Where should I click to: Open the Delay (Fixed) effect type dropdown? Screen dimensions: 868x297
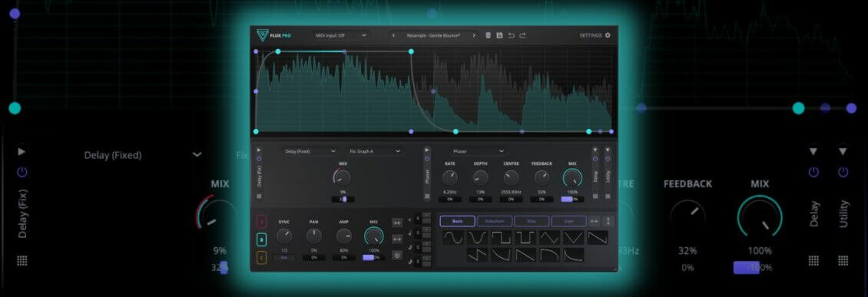(x=310, y=151)
